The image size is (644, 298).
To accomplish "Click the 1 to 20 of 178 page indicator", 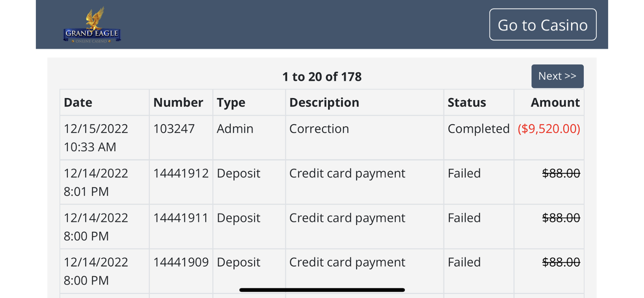I will 322,77.
